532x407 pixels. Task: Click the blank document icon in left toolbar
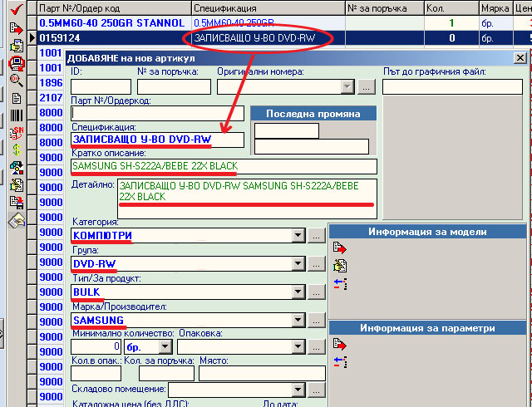[17, 98]
